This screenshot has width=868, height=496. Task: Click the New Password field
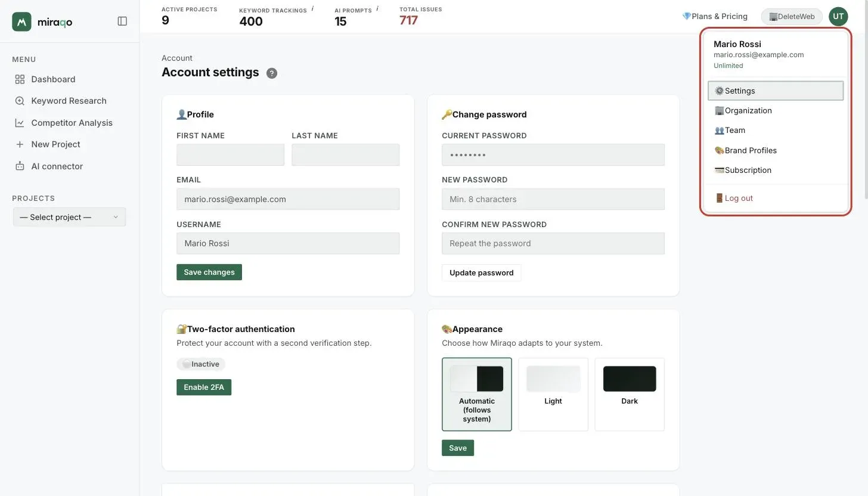click(x=553, y=199)
